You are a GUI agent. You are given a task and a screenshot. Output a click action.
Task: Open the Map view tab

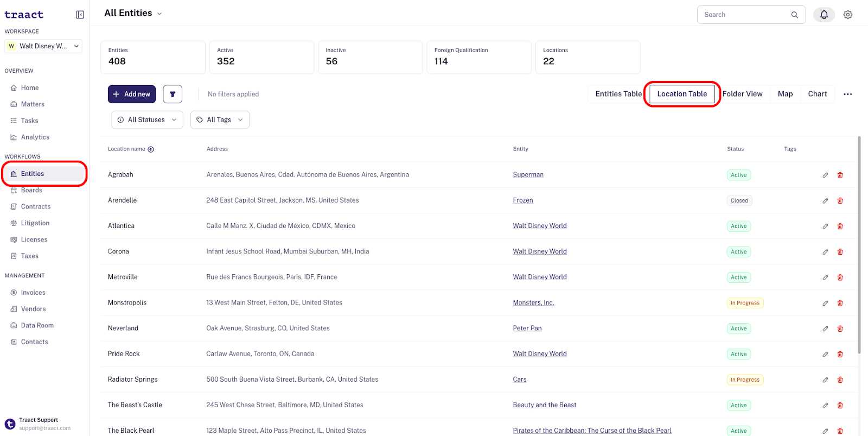[x=785, y=94]
